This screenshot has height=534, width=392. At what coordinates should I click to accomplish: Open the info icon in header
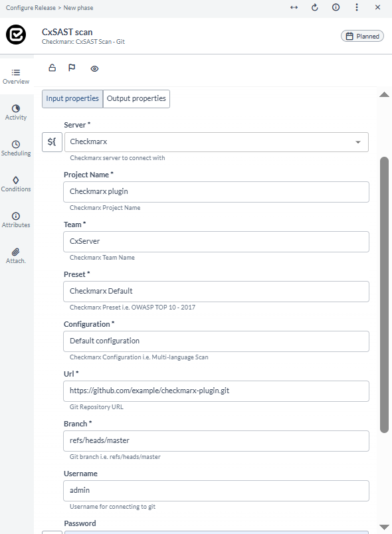tap(336, 7)
